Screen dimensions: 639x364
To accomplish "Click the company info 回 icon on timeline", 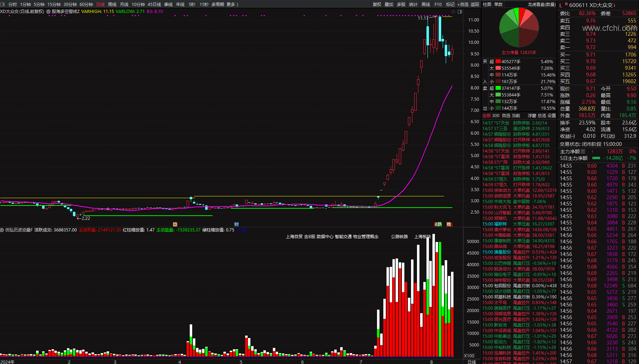I will 175,224.
